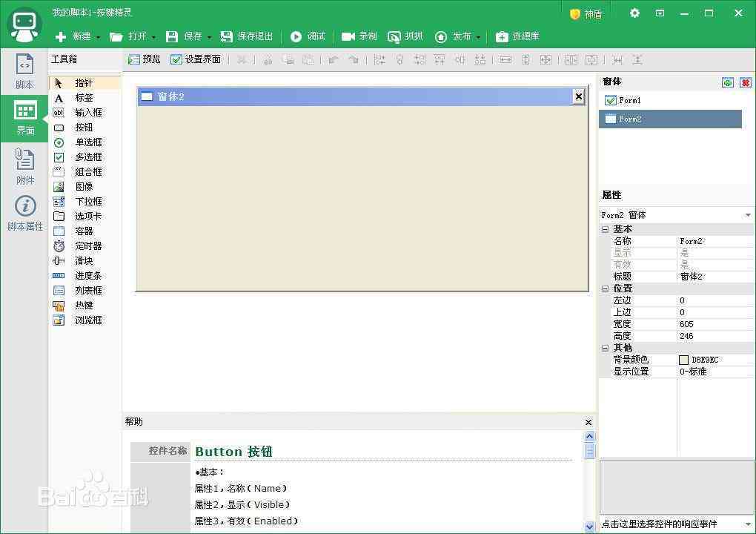
Task: Click the help panel scroll down arrow
Action: pos(589,527)
